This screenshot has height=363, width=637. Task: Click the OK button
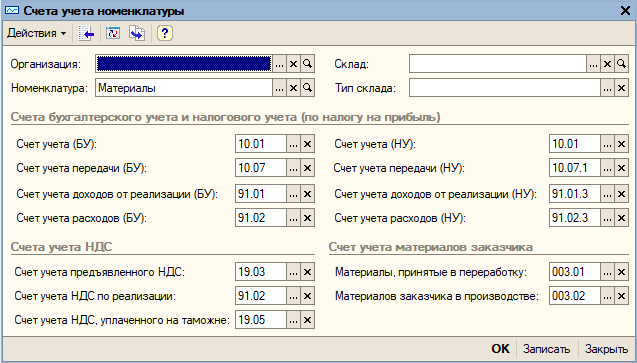click(x=500, y=349)
